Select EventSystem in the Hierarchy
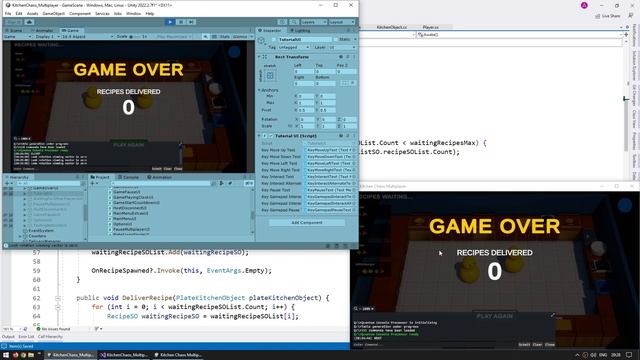 tap(41, 231)
